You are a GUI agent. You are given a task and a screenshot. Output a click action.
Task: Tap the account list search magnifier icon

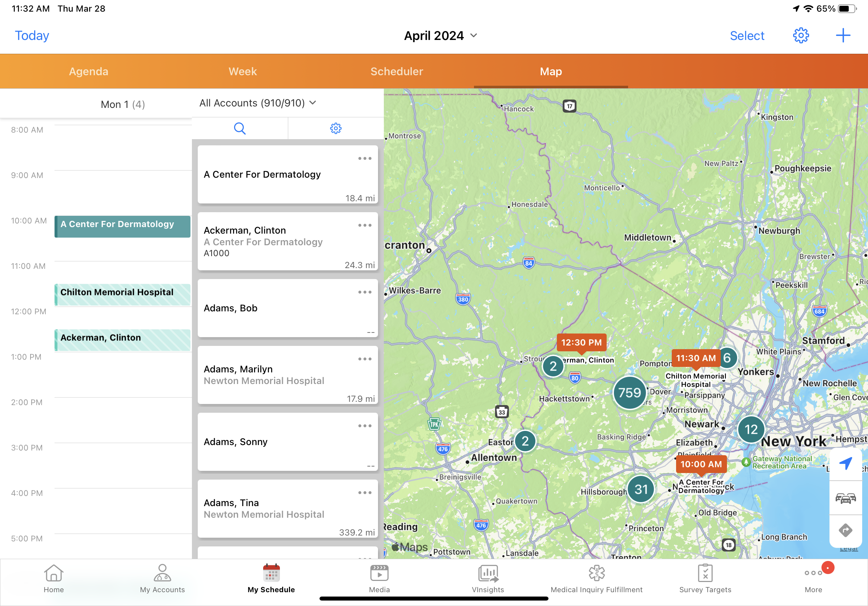click(x=240, y=129)
